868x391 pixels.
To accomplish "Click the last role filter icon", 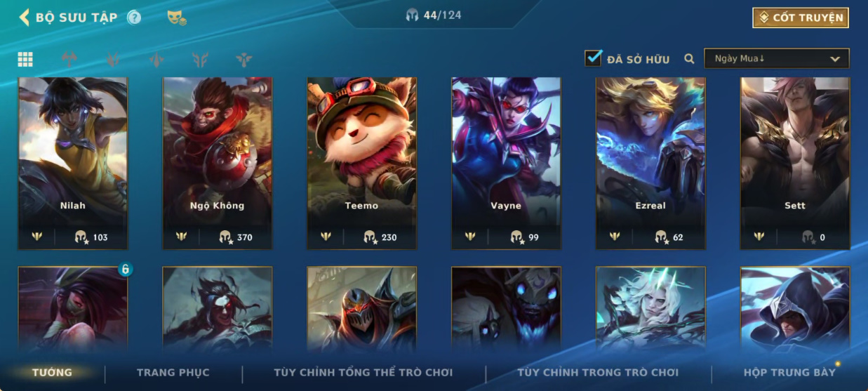I will 243,60.
